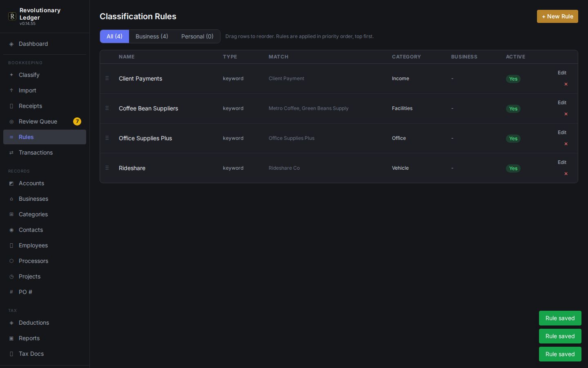Create a rule with New Rule button
The image size is (588, 368).
coord(557,16)
